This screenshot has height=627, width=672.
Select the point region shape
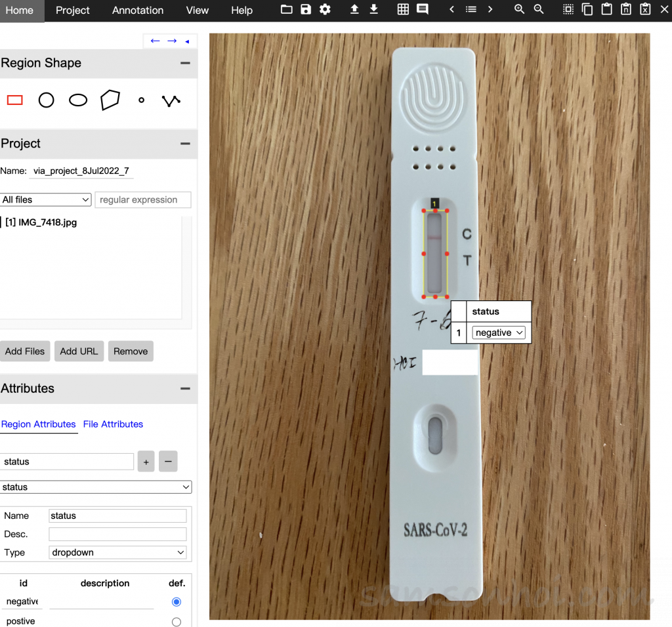tap(142, 100)
